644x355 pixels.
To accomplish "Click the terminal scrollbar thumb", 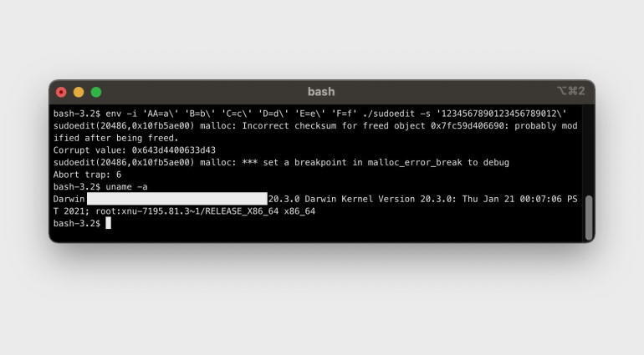I will point(589,217).
